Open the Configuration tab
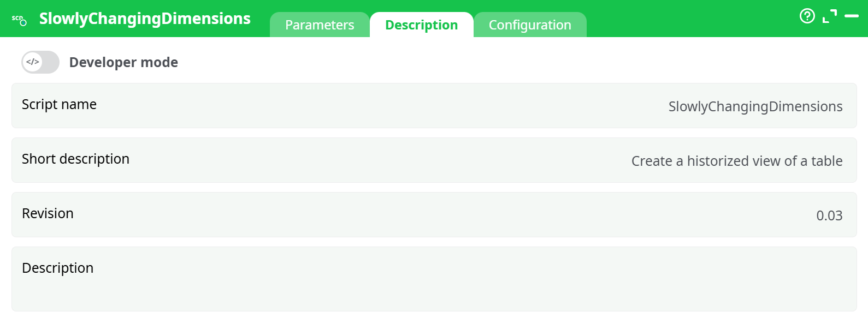Viewport: 868px width, 324px height. coord(530,25)
